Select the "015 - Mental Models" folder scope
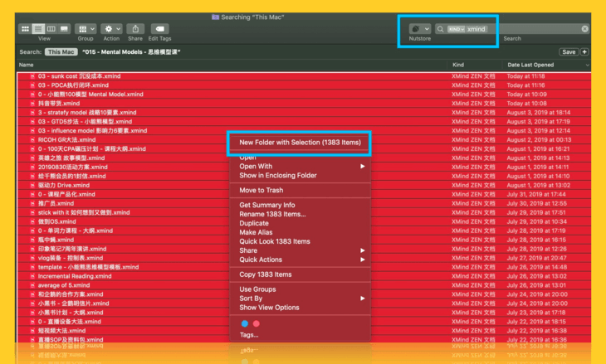Screen dimensions: 606x364 pos(132,51)
